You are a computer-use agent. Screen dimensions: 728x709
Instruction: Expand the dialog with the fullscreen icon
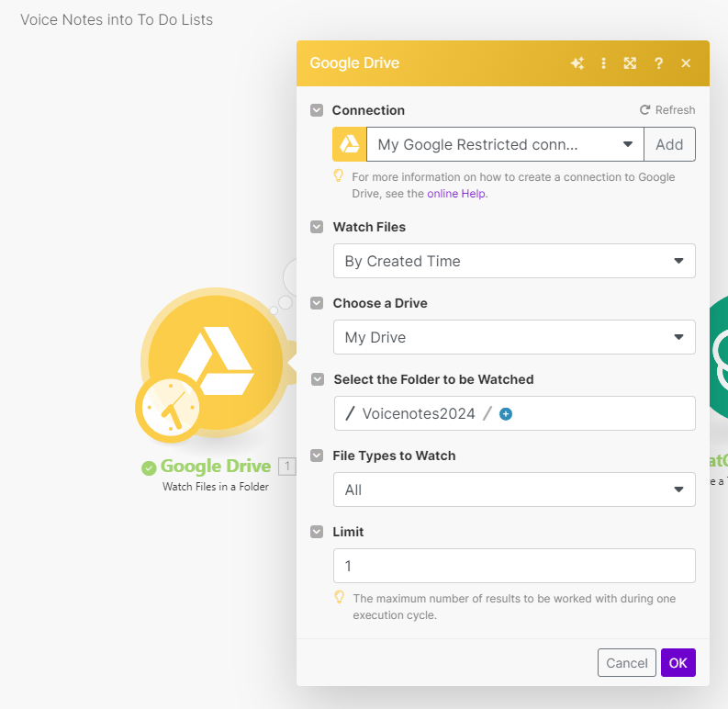(630, 63)
